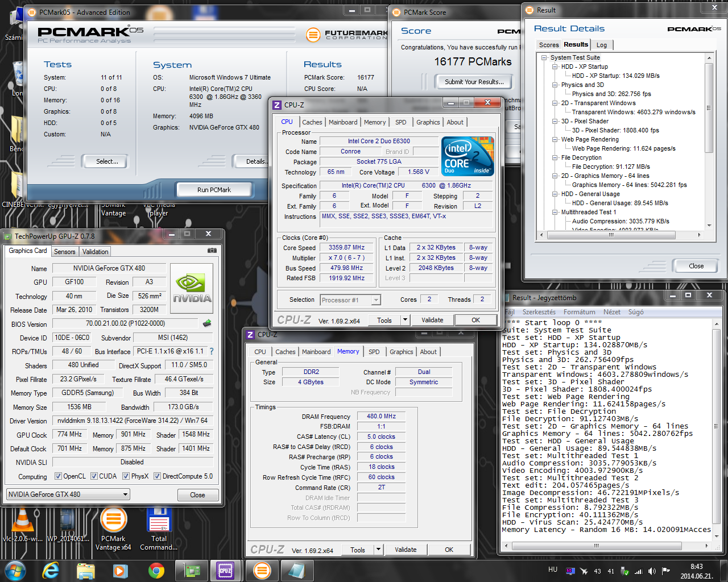Click the GPU Name field NVIDIA GeForce GTX 480

(x=109, y=268)
